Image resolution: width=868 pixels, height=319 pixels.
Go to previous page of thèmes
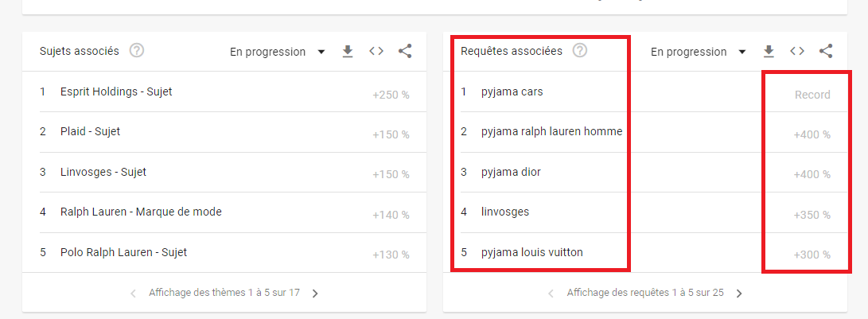point(133,294)
